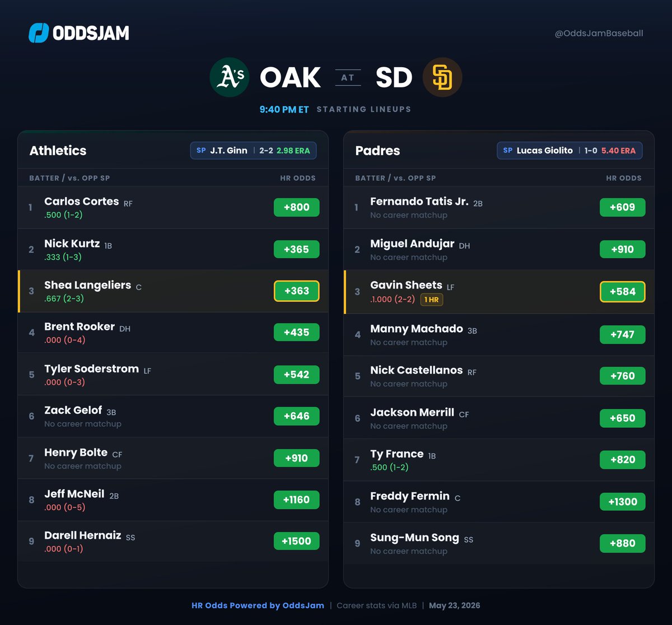Select Shea Langeliers +363 HR odds
The image size is (672, 625).
(x=296, y=291)
